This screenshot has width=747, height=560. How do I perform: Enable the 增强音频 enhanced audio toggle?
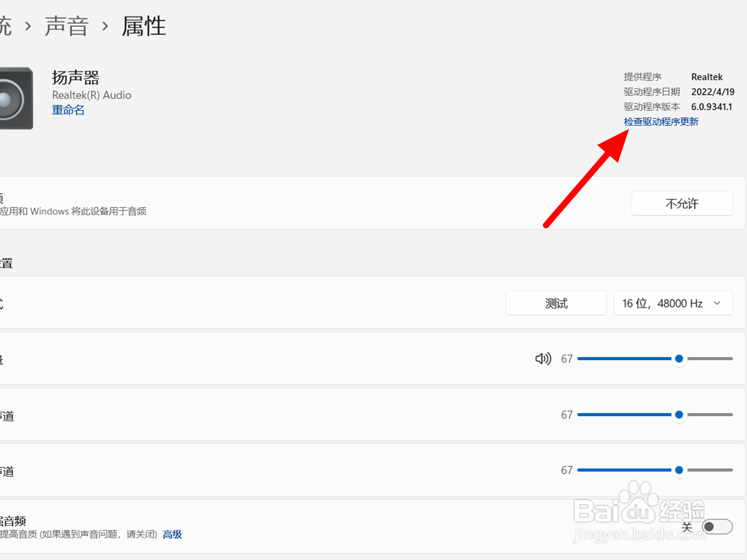pyautogui.click(x=716, y=526)
